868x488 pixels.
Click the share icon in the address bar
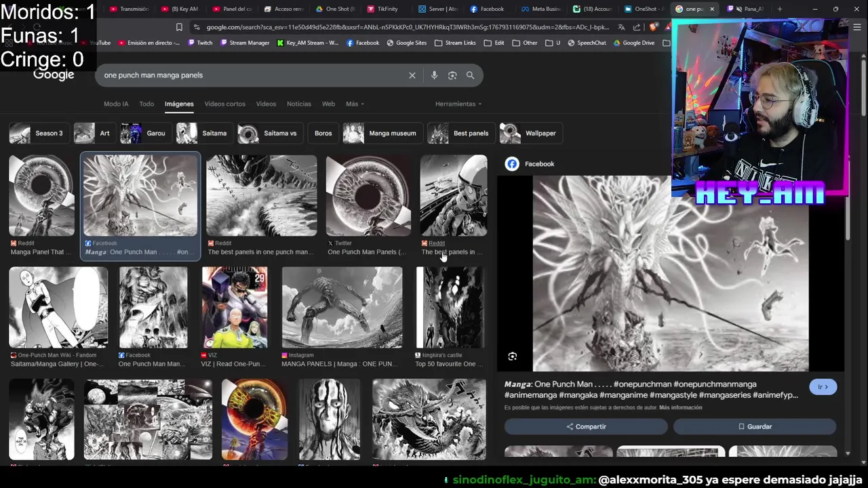pyautogui.click(x=636, y=27)
